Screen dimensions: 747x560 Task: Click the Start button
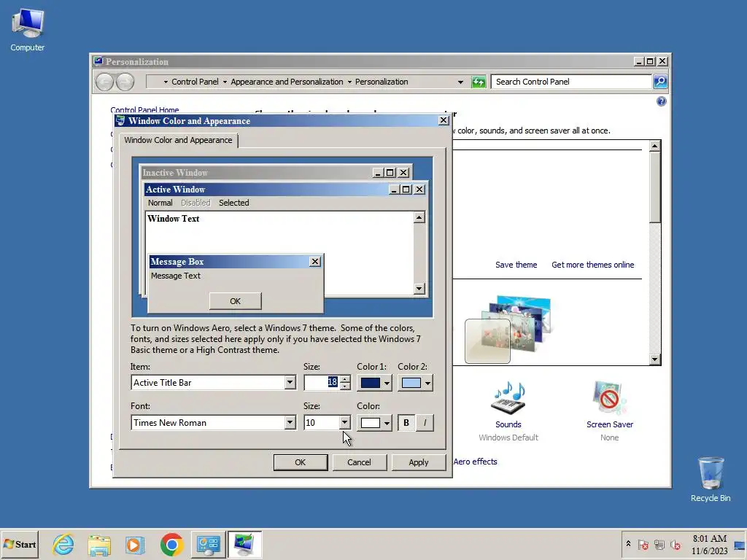click(20, 544)
